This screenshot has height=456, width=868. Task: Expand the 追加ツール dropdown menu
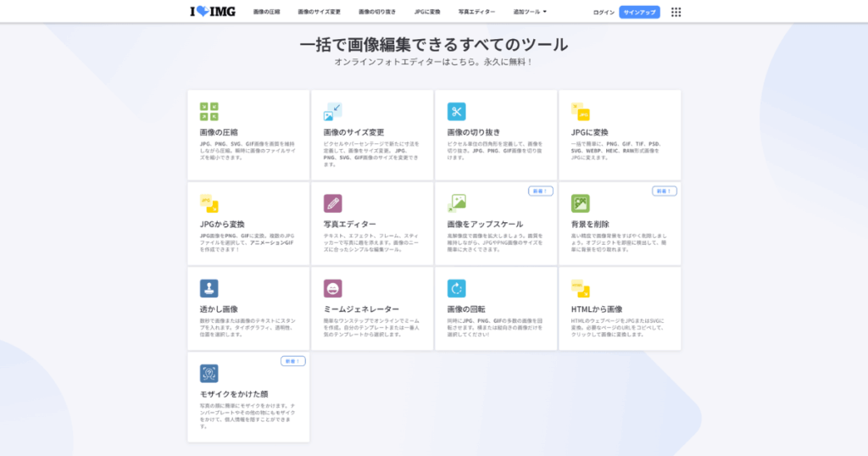click(530, 12)
